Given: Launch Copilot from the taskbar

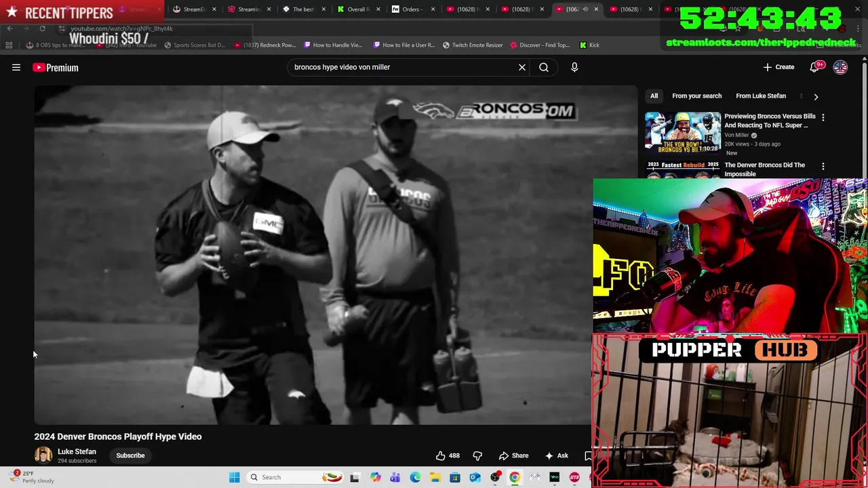Looking at the screenshot, I should click(375, 477).
